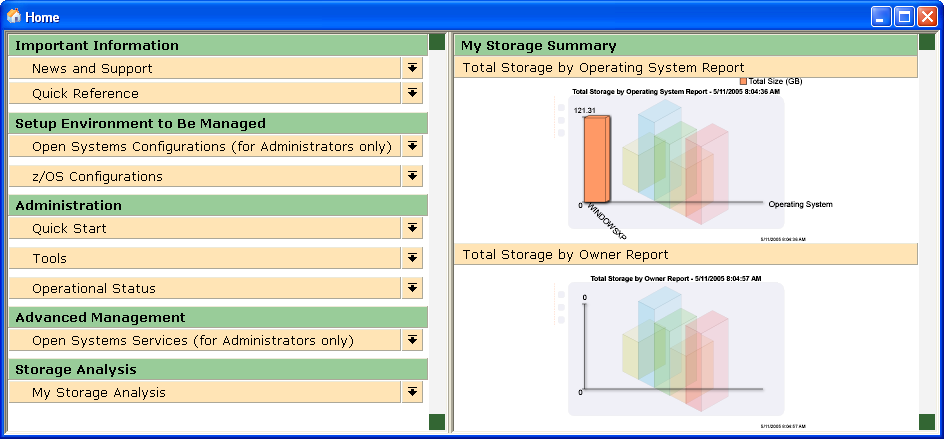
Task: Click the orange WINDOWSXP storage bar
Action: [x=595, y=159]
